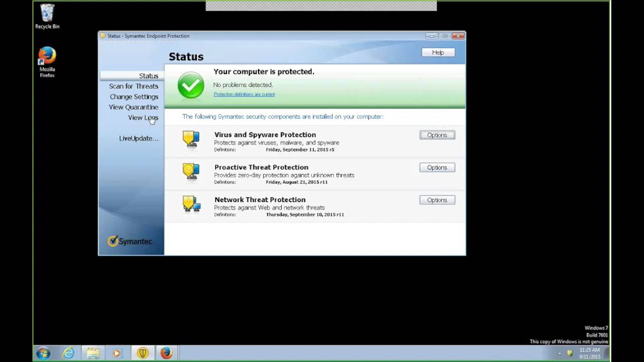Show hidden system tray icons

tap(559, 353)
